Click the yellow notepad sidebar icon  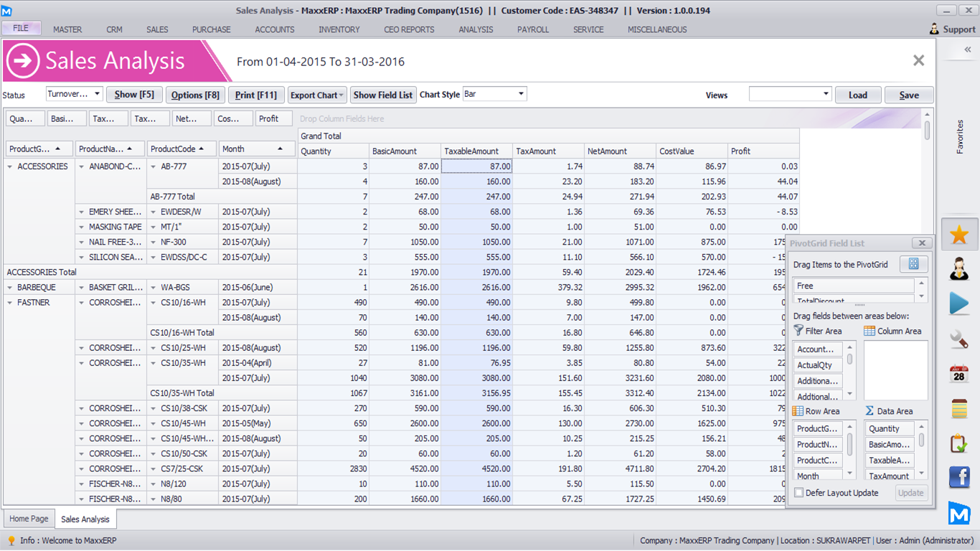[959, 408]
